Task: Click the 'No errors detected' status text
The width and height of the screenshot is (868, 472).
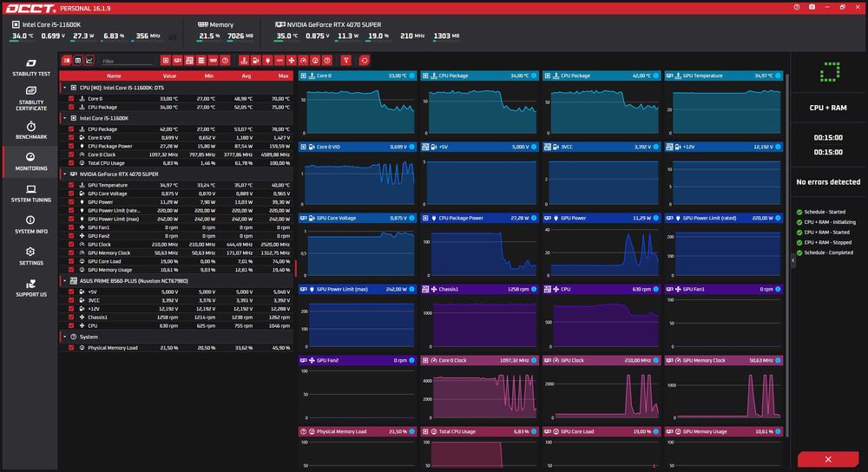Action: tap(828, 181)
